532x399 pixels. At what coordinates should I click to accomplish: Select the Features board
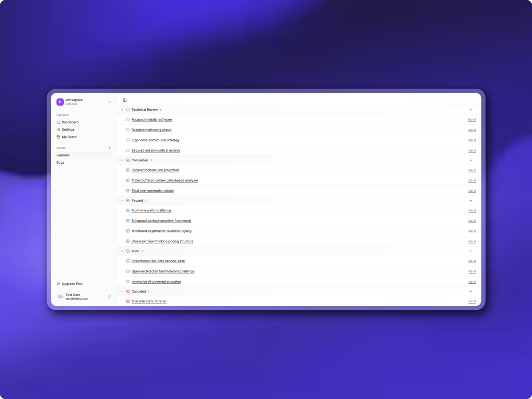coord(83,155)
